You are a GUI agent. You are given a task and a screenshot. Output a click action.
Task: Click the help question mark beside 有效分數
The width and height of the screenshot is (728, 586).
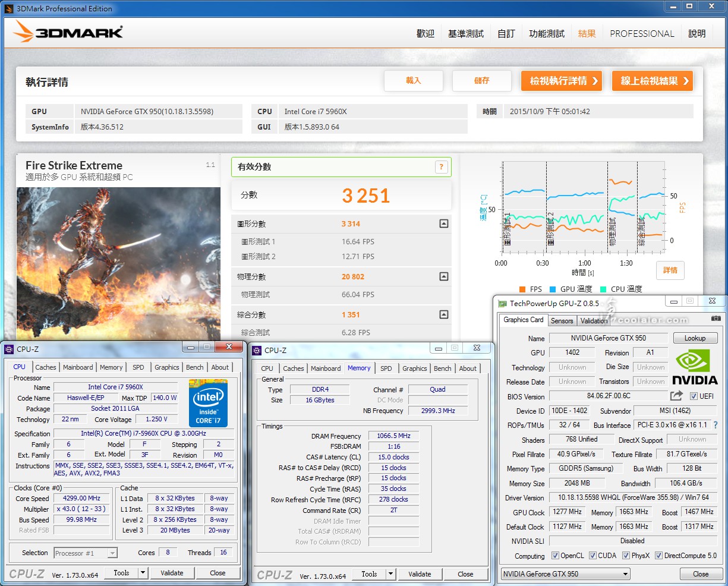441,167
